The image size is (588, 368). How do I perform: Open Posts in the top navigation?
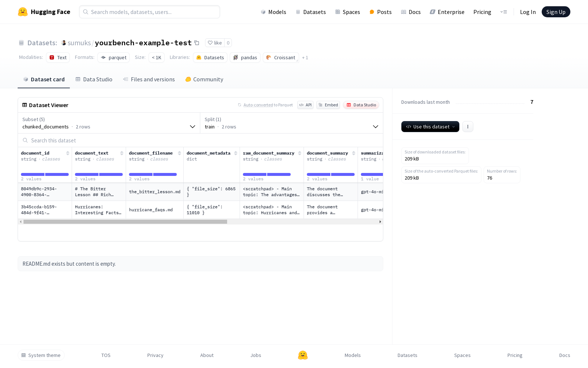[380, 12]
